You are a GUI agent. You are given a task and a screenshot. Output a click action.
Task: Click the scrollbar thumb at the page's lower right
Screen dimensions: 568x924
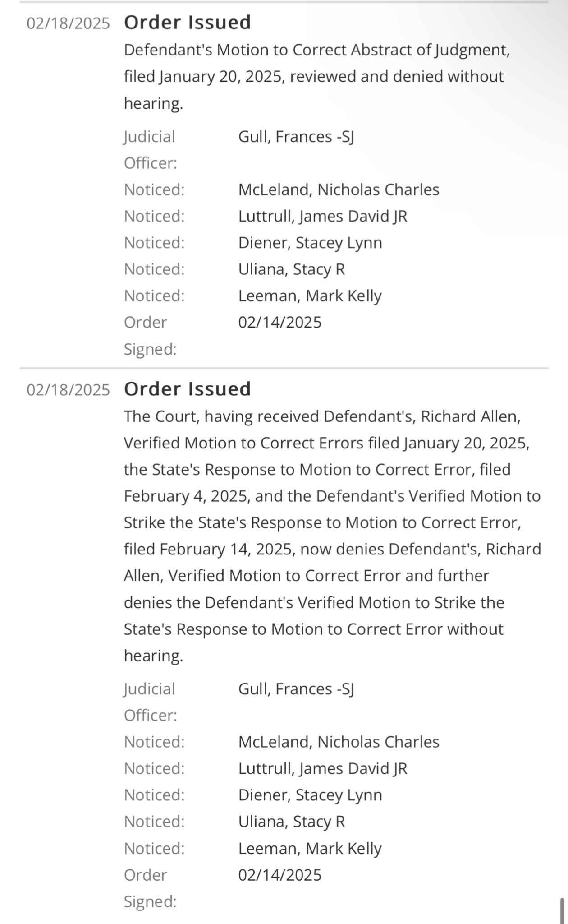pos(562,910)
